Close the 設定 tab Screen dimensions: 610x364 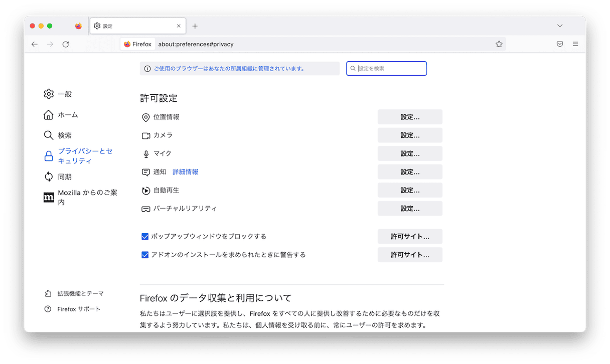click(x=179, y=26)
